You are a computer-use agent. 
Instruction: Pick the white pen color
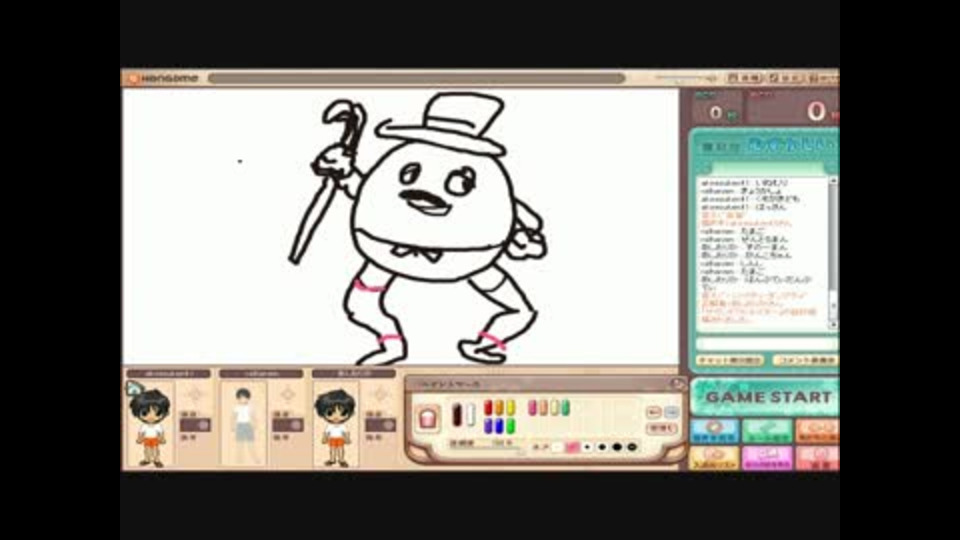(x=470, y=414)
